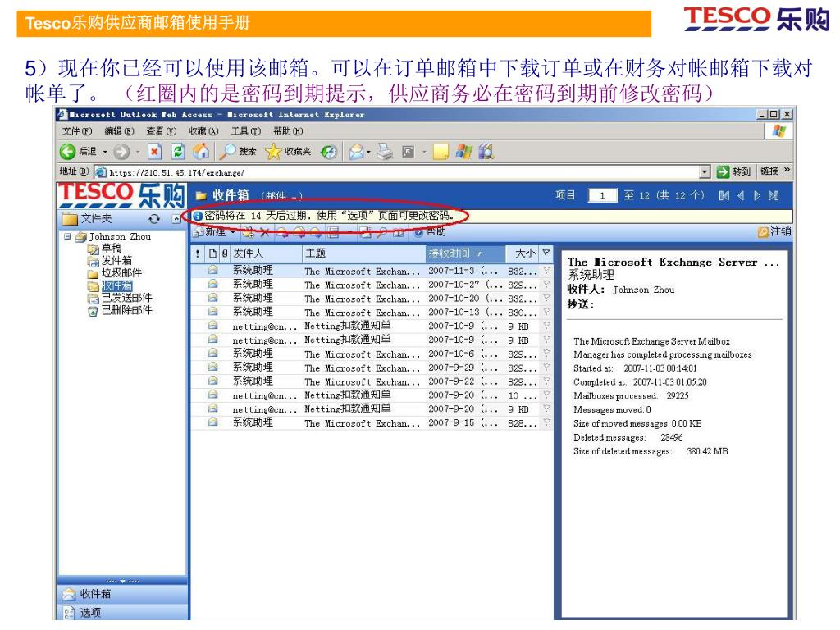Viewport: 840px width, 630px height.
Task: Click the Help (帮助) icon in OWA toolbar
Action: 418,232
